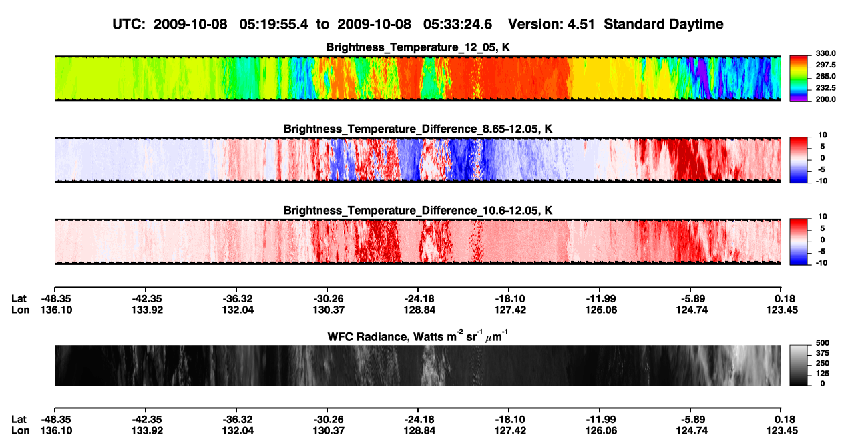Click the grayscale colorbar for WFC Radiance
Viewport: 868px width, 445px height.
tap(798, 365)
